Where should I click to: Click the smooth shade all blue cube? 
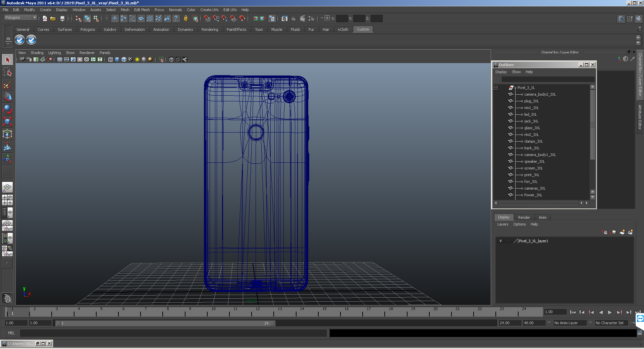pyautogui.click(x=117, y=59)
